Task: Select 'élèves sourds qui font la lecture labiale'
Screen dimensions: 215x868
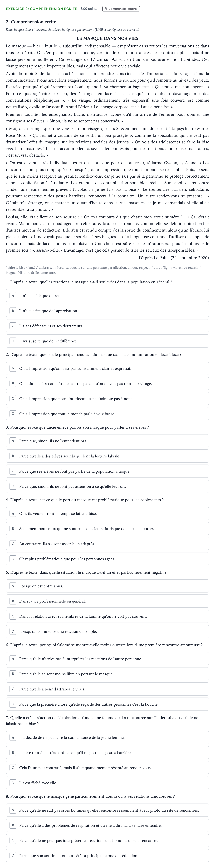Action: click(107, 456)
